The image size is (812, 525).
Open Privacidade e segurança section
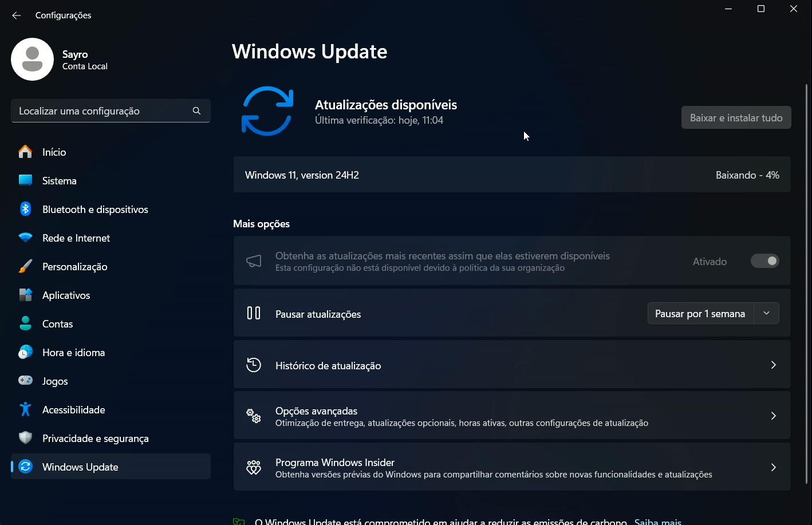26,438
